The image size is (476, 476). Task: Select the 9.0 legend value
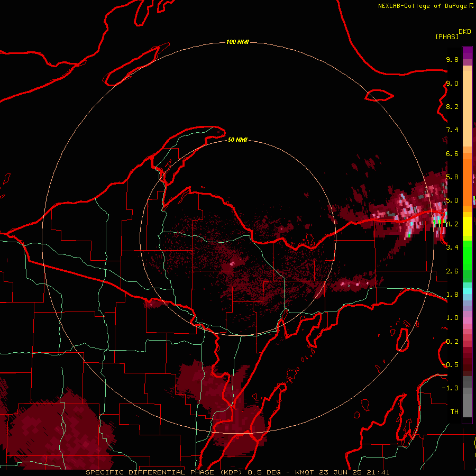[452, 83]
